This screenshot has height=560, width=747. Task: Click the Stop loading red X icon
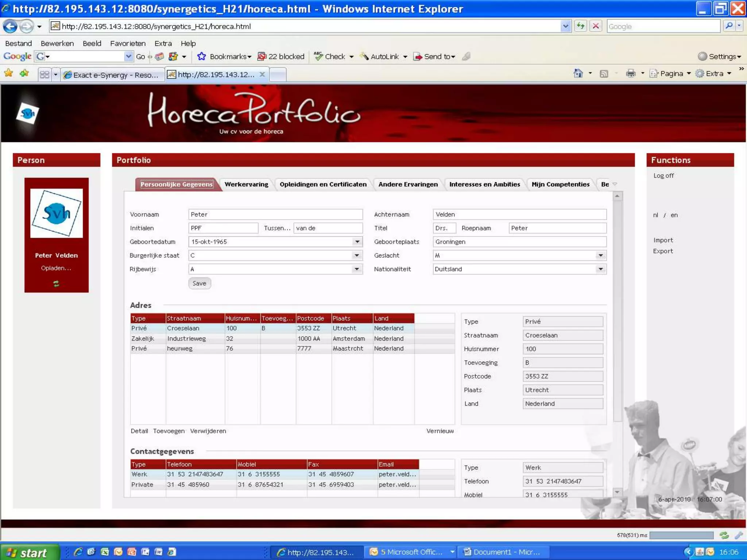(596, 26)
